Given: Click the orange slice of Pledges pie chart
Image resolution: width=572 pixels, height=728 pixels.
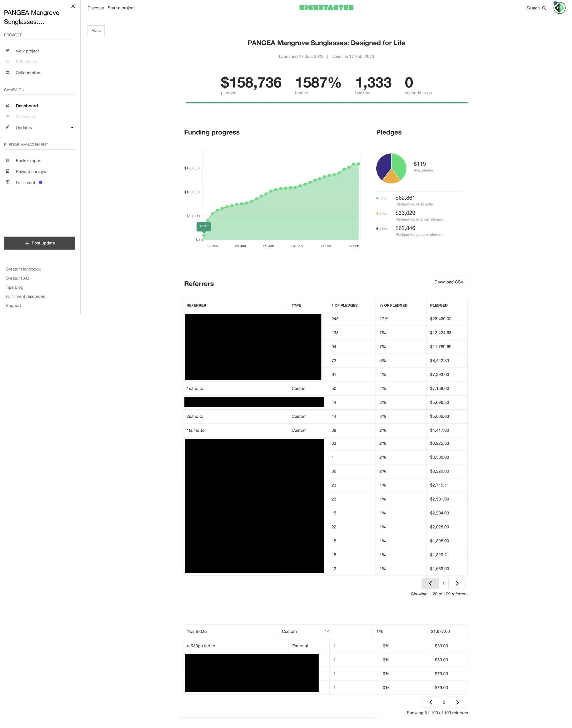Looking at the screenshot, I should click(391, 177).
